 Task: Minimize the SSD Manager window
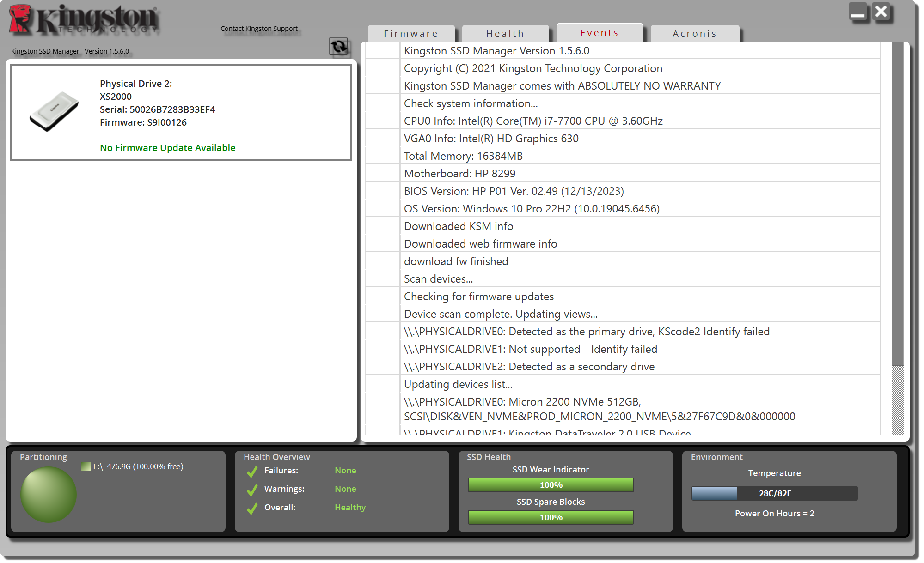pyautogui.click(x=857, y=12)
